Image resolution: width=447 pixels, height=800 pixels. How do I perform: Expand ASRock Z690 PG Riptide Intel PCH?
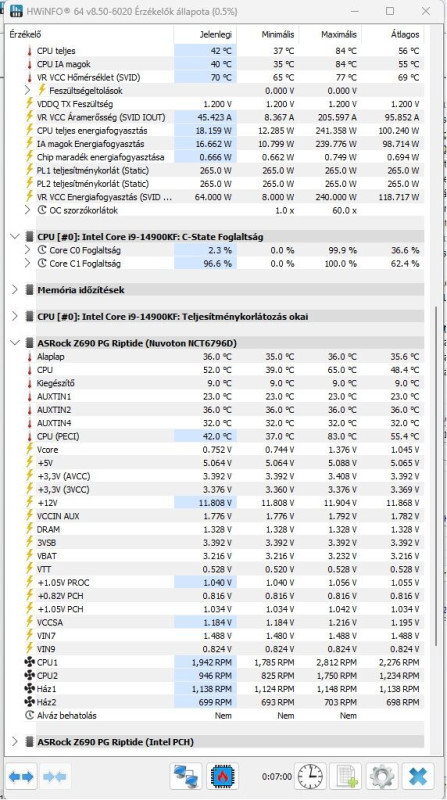(x=15, y=741)
